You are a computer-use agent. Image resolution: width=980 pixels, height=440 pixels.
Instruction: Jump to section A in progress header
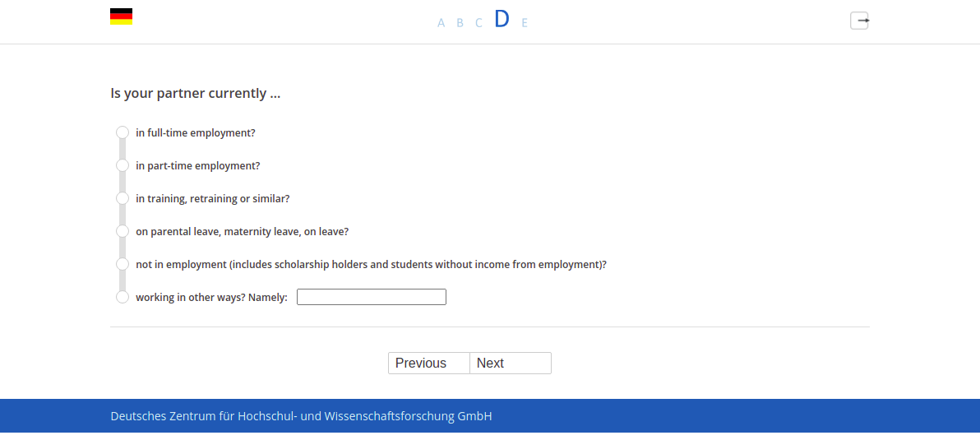coord(441,23)
